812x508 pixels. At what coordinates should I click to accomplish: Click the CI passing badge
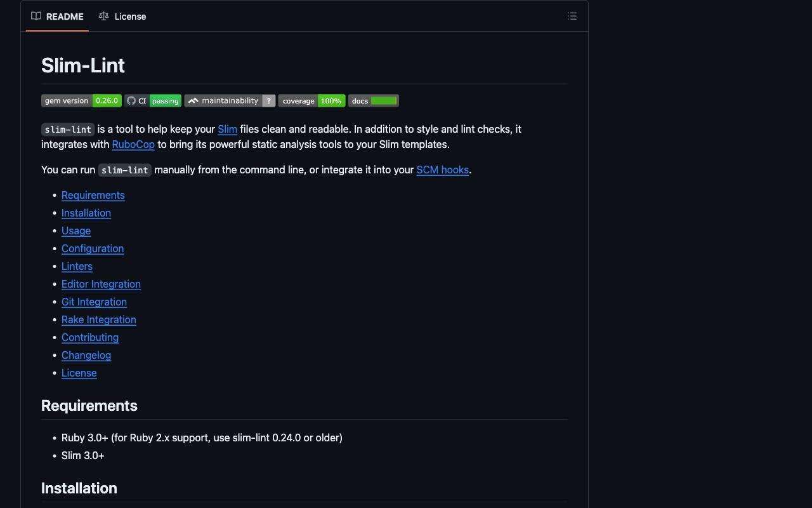click(153, 101)
